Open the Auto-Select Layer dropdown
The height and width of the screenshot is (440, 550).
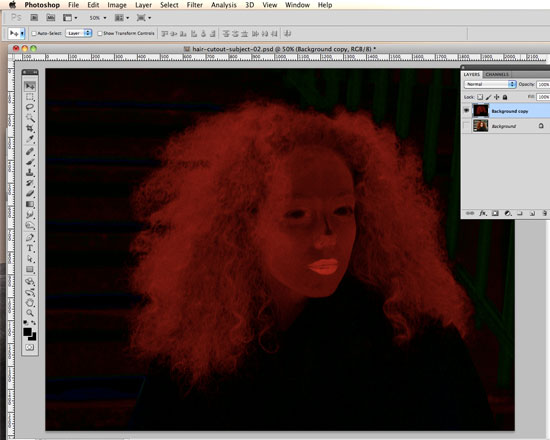[79, 33]
